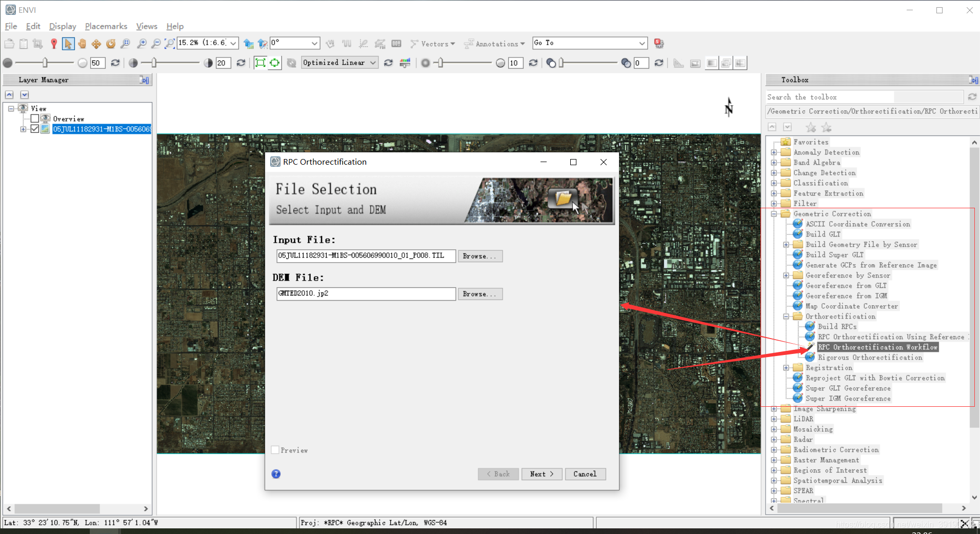Expand the Registration folder
This screenshot has width=980, height=534.
tap(786, 368)
